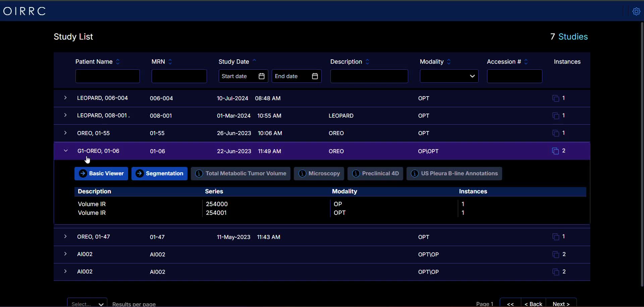Click the Next page button

561,303
